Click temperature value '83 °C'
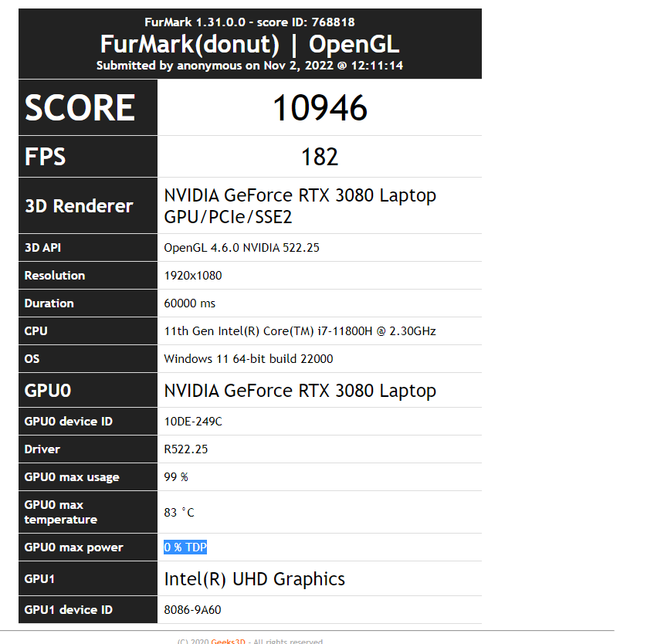This screenshot has width=654, height=644. 179,513
